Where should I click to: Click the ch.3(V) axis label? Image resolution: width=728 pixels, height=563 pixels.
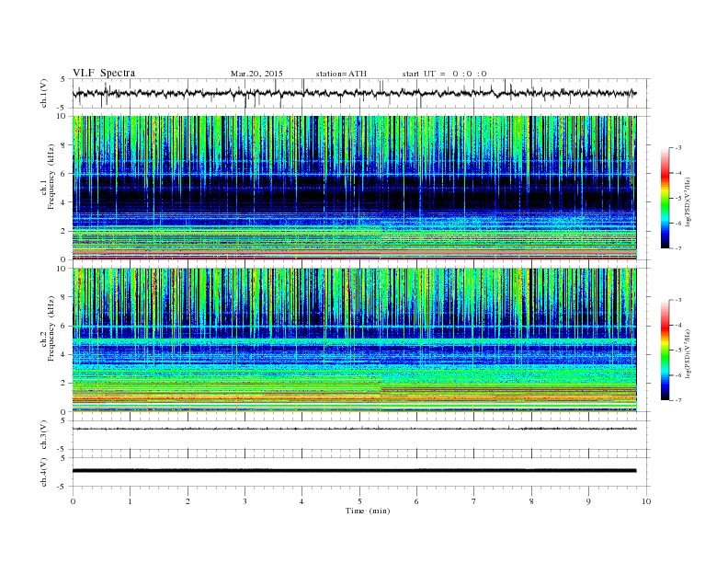click(x=44, y=435)
